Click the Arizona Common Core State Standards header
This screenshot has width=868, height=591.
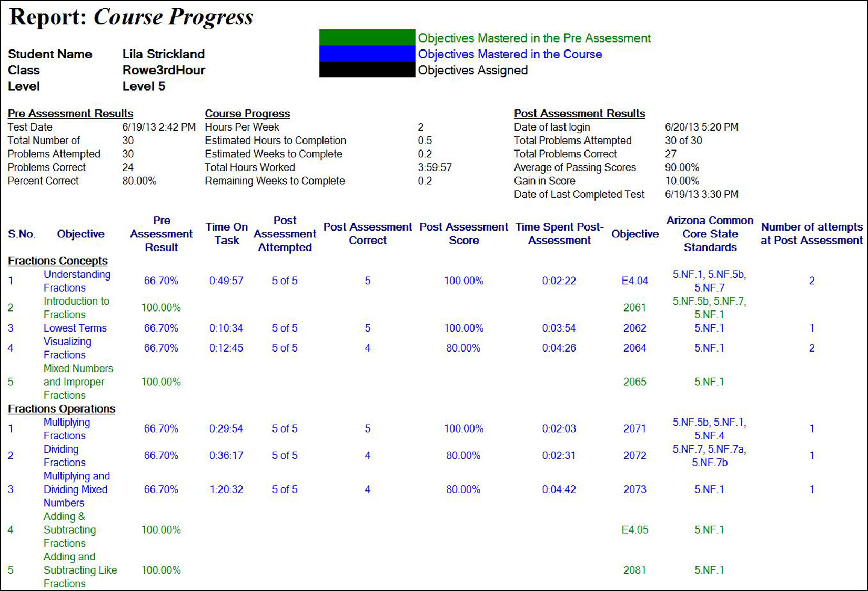(710, 233)
